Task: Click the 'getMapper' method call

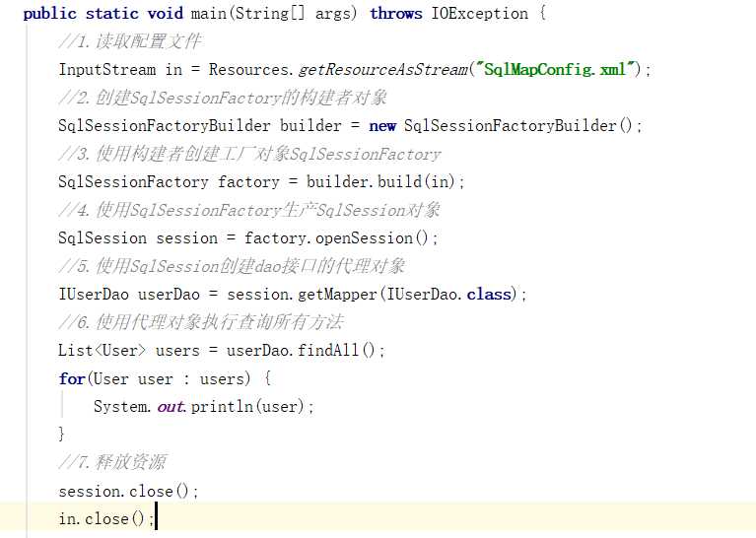Action: coord(337,295)
